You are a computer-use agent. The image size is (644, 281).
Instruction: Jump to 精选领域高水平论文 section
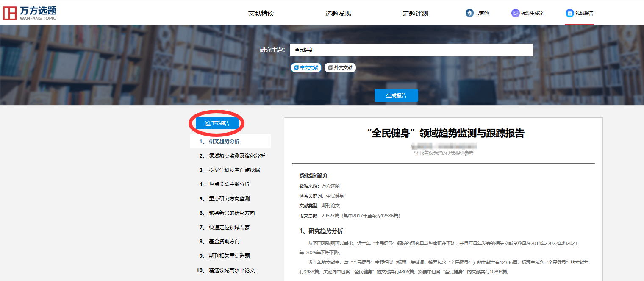click(232, 270)
